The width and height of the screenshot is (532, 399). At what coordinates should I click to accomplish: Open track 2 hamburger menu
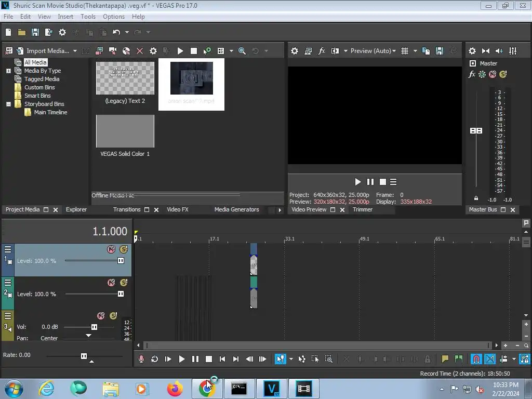(8, 283)
